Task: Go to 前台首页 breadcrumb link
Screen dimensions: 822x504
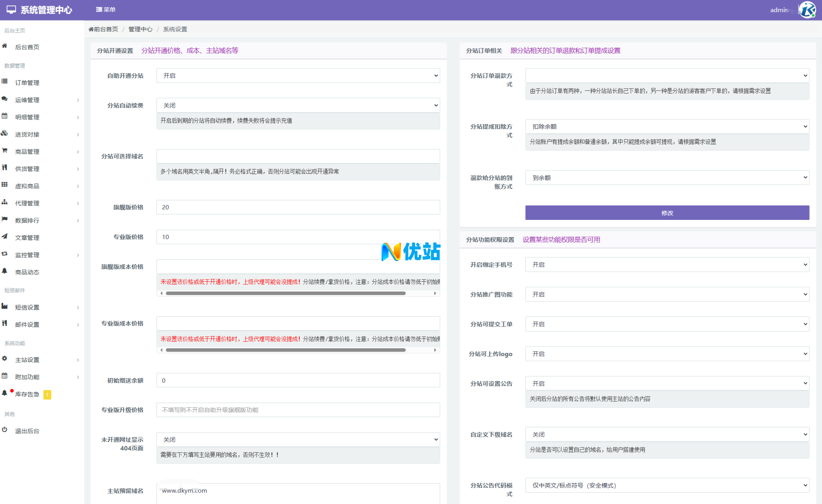Action: 104,29
